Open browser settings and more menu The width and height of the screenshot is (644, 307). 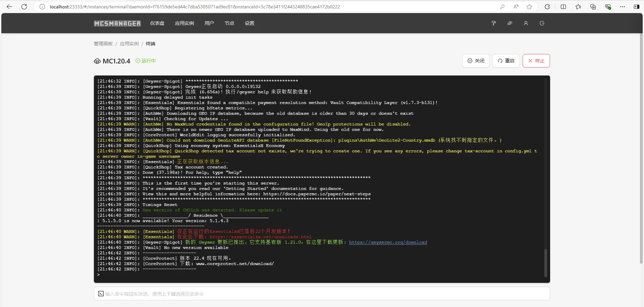pyautogui.click(x=623, y=7)
